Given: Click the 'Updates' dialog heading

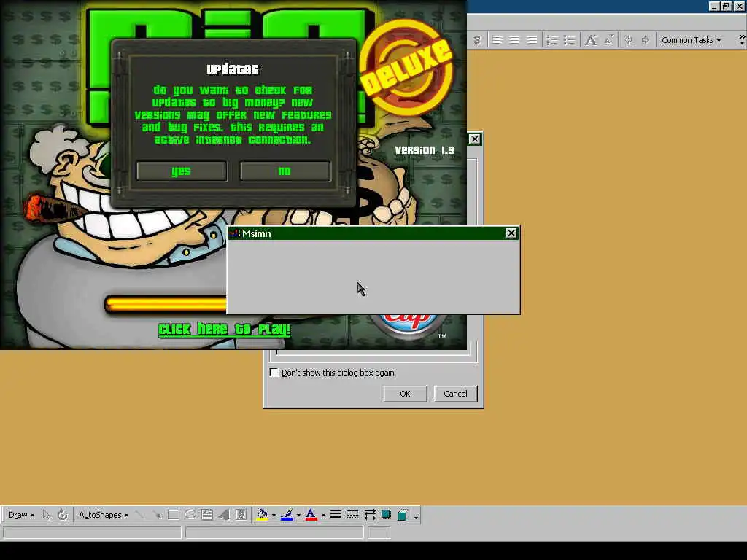Looking at the screenshot, I should pos(233,69).
